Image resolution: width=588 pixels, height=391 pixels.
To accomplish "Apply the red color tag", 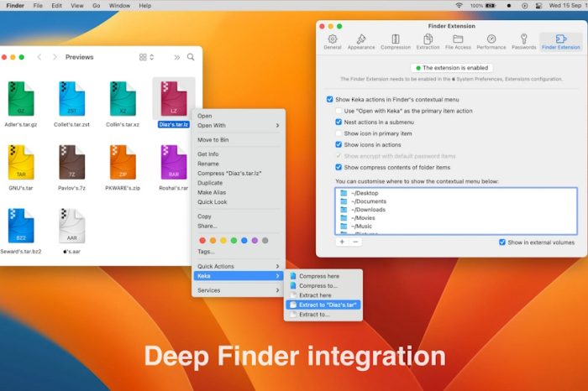I will click(202, 240).
